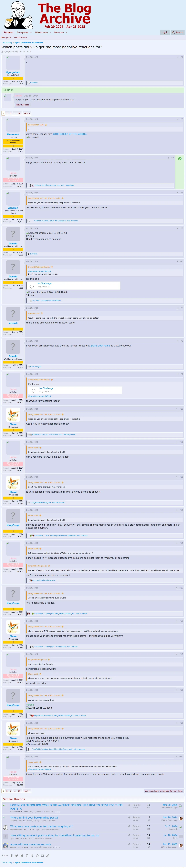Open the Forums tab

(x=8, y=33)
